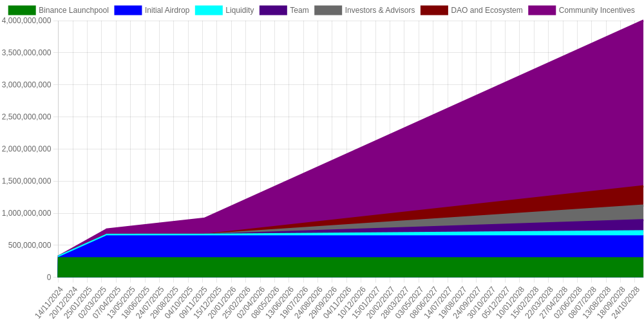Click the 1,500,000,000 y-axis label
The width and height of the screenshot is (644, 322).
pyautogui.click(x=26, y=181)
